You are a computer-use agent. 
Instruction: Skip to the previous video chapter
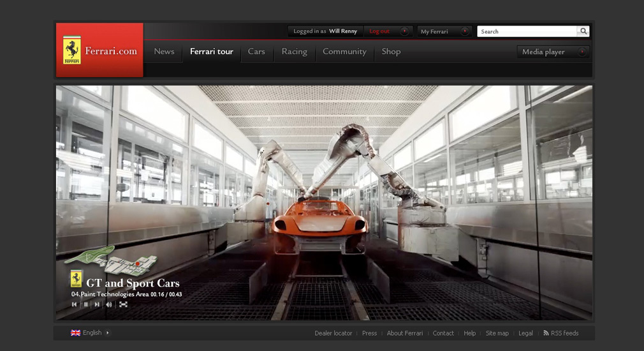(75, 304)
